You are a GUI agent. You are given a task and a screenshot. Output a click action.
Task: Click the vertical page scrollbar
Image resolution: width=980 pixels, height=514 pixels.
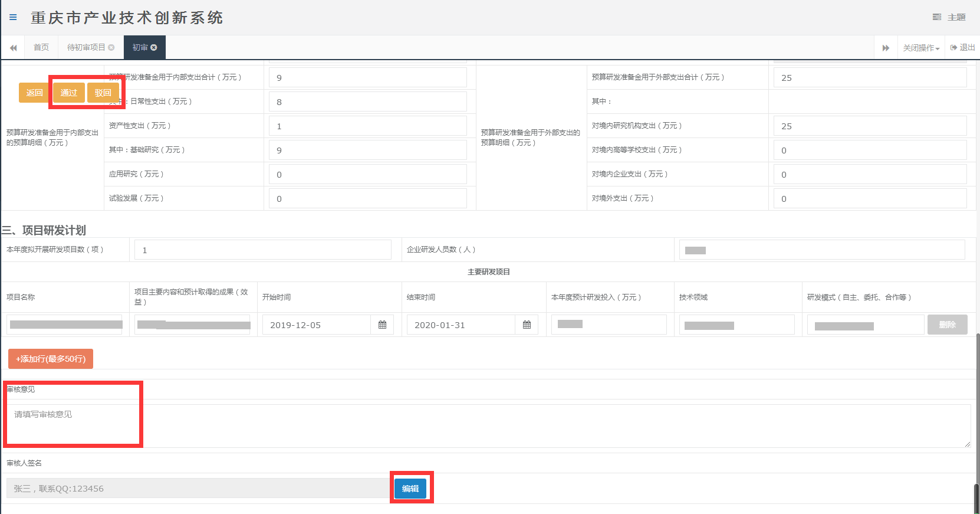pyautogui.click(x=976, y=413)
